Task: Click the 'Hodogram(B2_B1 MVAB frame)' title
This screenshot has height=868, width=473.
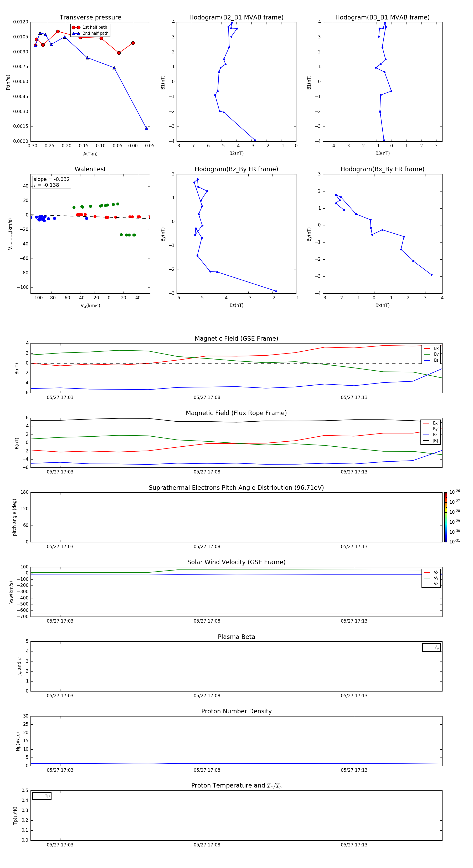Action: (236, 17)
